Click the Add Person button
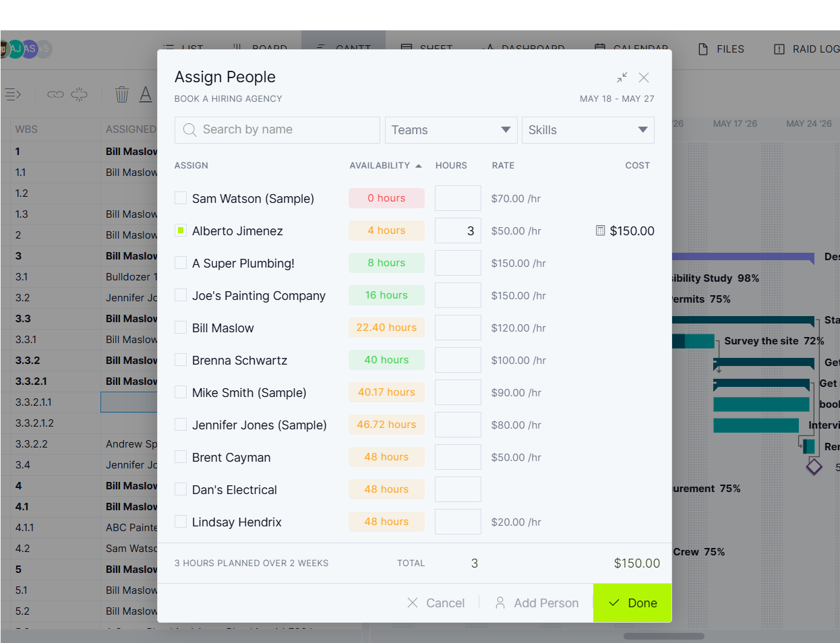The height and width of the screenshot is (643, 840). point(537,603)
